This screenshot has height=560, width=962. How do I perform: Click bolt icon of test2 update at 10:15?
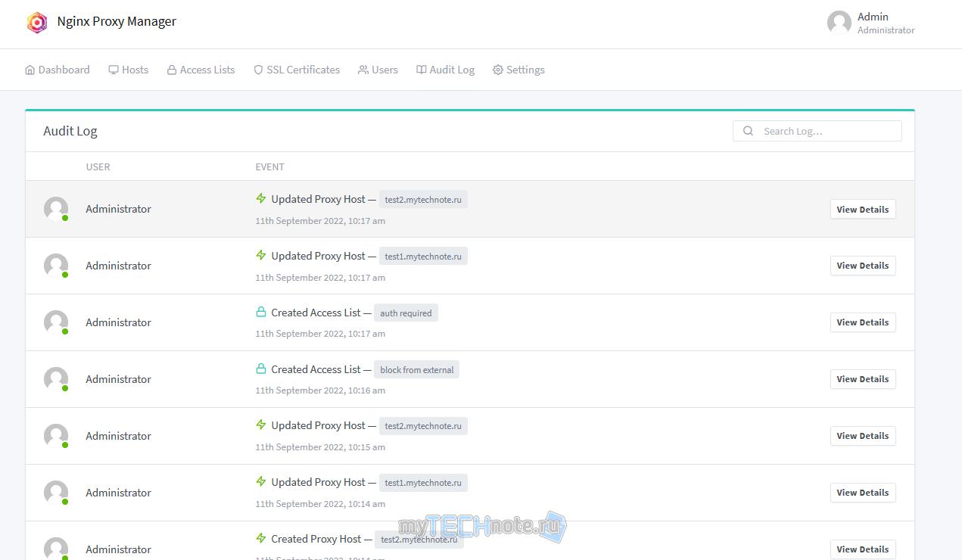tap(261, 425)
